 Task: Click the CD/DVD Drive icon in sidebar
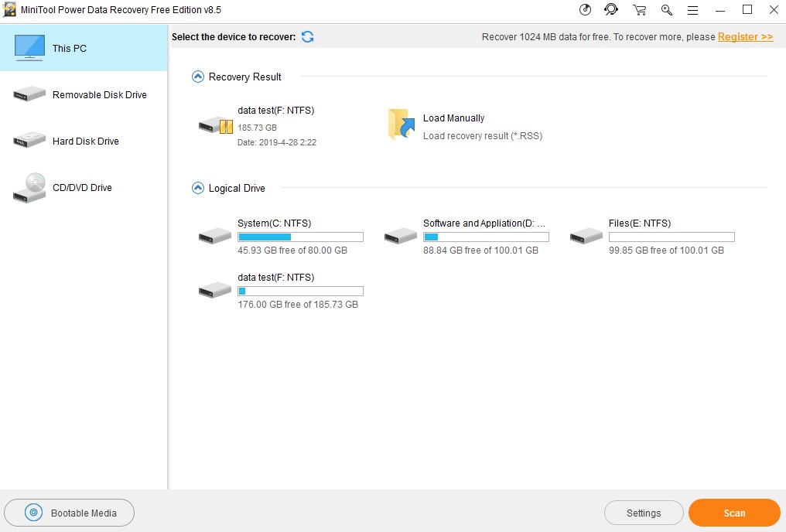pos(29,187)
